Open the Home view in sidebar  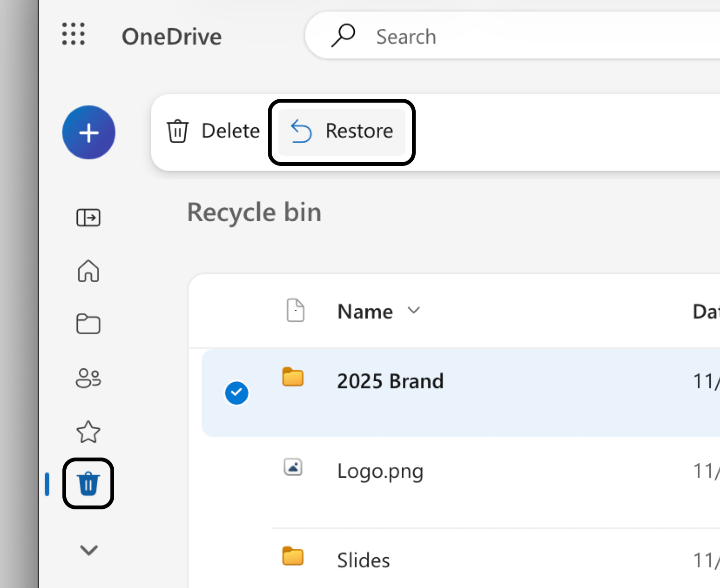[88, 271]
